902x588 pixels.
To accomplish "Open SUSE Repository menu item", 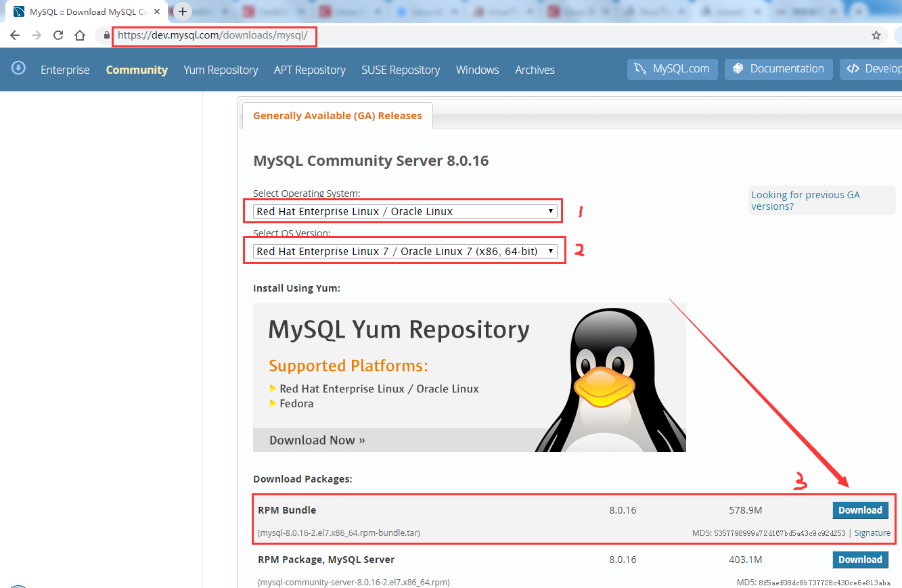I will point(401,70).
